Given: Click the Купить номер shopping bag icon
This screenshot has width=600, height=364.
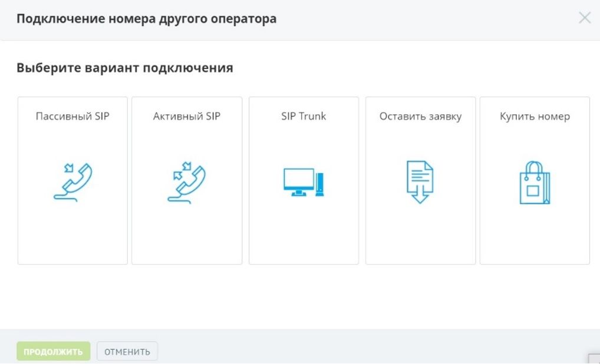Looking at the screenshot, I should pyautogui.click(x=535, y=183).
